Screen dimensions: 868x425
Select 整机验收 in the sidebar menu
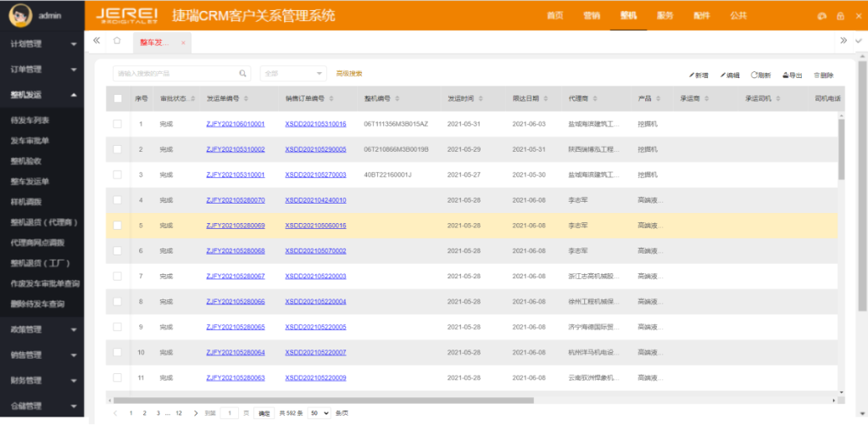(25, 160)
